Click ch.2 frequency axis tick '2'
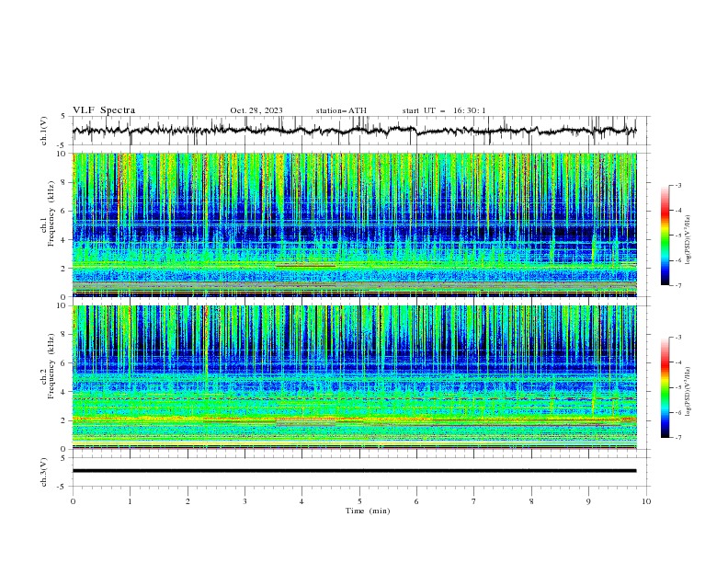This screenshot has width=728, height=563. click(x=64, y=420)
